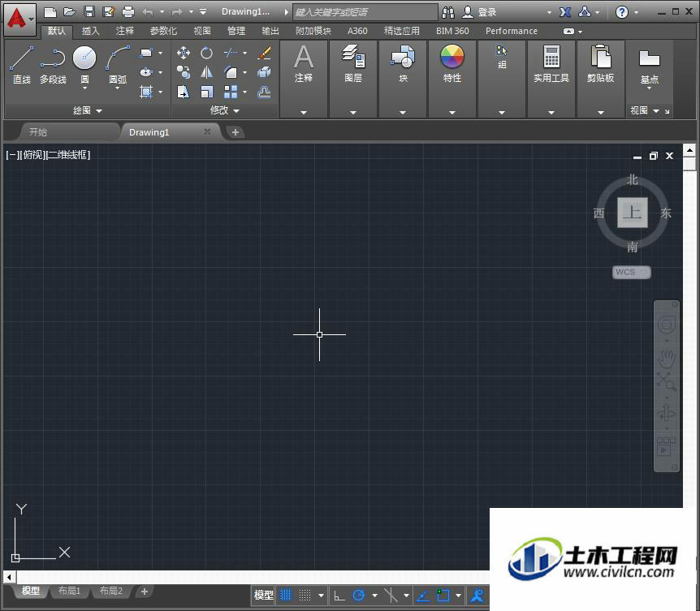This screenshot has height=611, width=700.
Task: Expand the 图层 (Layers) panel arrow
Action: coord(353,113)
